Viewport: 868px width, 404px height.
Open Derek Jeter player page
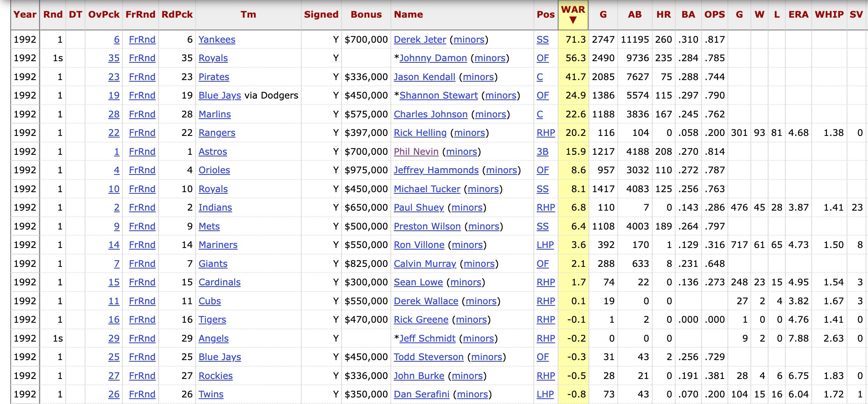pos(420,40)
